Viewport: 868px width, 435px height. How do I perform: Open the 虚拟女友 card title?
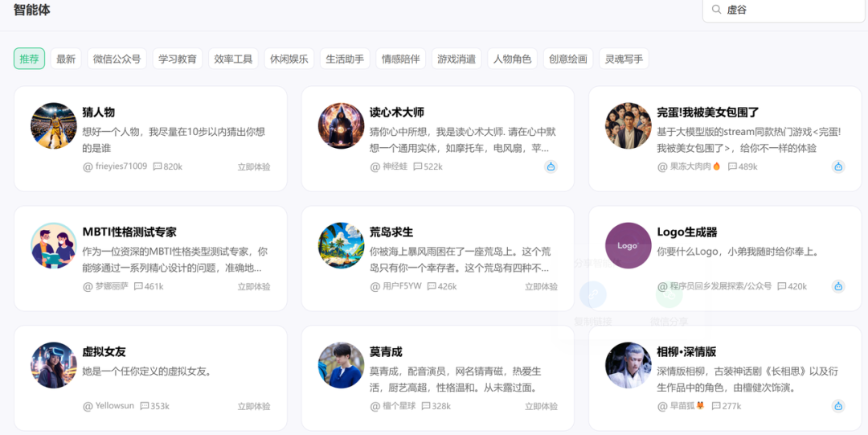click(x=104, y=351)
